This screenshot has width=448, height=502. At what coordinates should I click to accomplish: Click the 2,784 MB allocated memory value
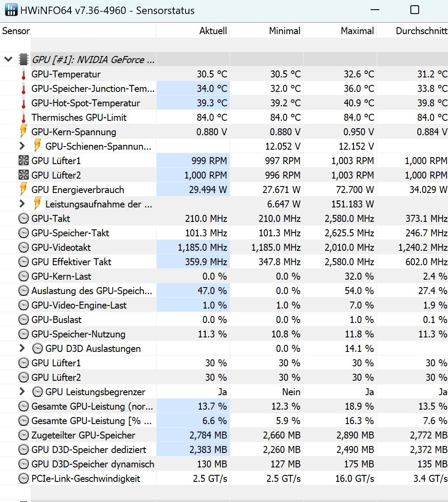coord(208,435)
